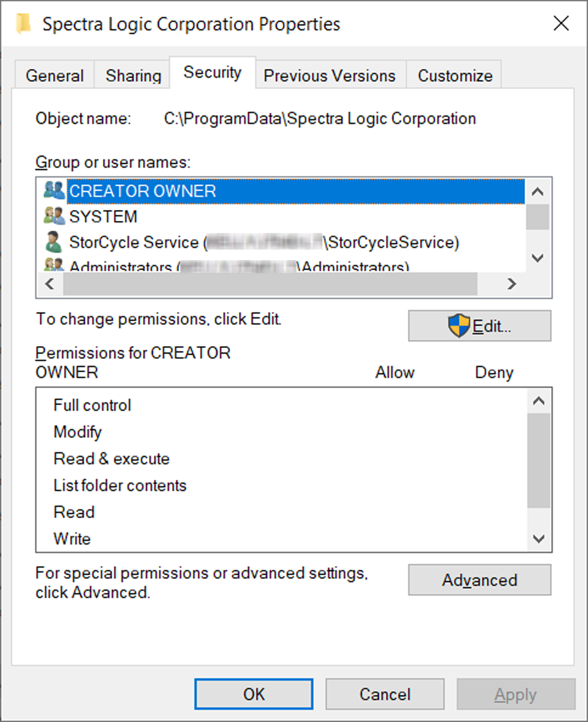Image resolution: width=588 pixels, height=722 pixels.
Task: Switch to the General tab
Action: pos(54,76)
